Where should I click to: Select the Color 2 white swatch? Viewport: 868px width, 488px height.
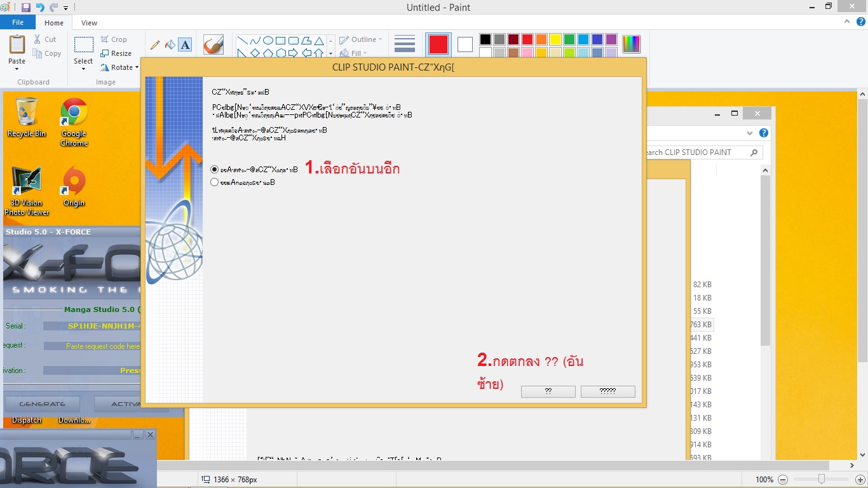coord(465,44)
